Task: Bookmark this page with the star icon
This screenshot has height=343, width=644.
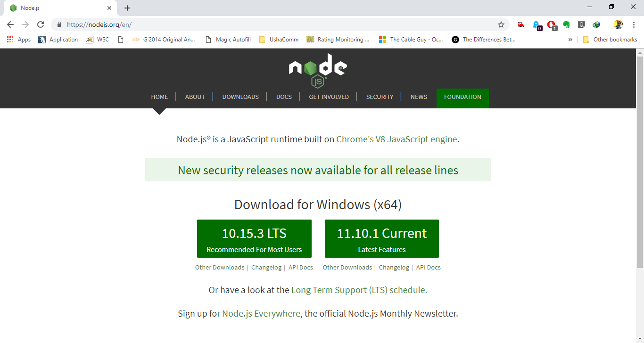Action: click(501, 24)
